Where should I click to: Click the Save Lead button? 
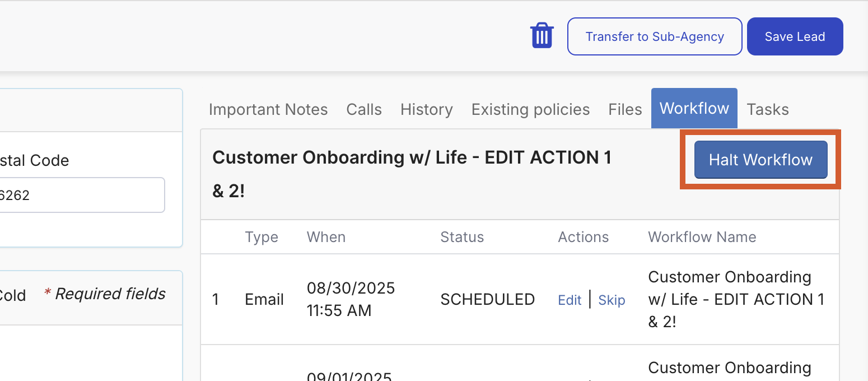(x=795, y=36)
